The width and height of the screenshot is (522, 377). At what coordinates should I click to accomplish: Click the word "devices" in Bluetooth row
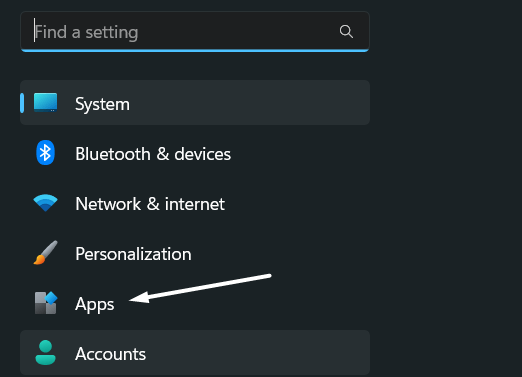click(202, 154)
